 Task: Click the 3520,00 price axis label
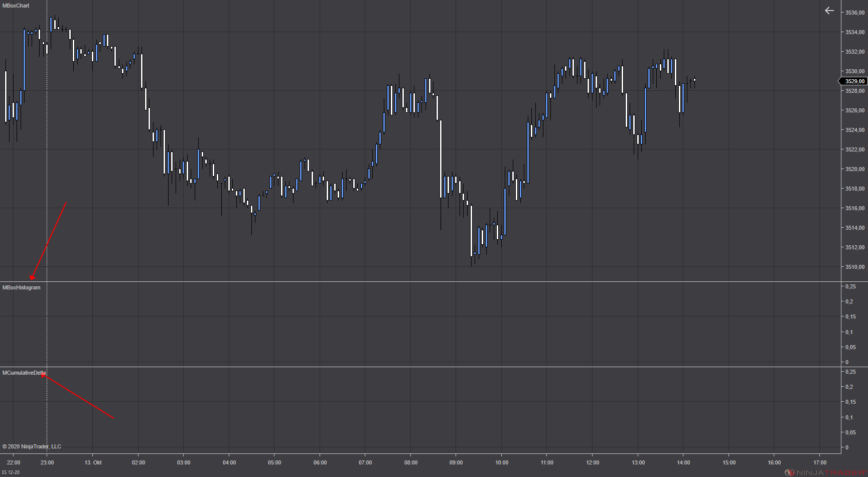coord(855,169)
